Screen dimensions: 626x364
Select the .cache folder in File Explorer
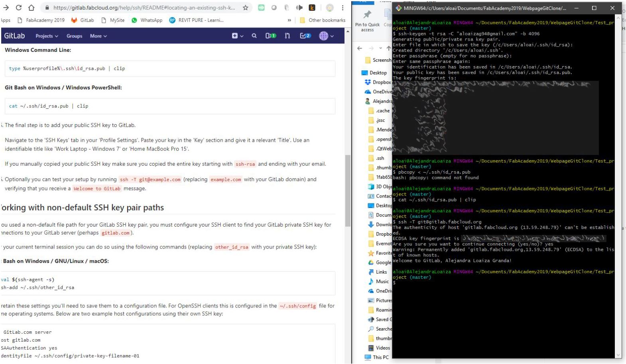[379, 111]
